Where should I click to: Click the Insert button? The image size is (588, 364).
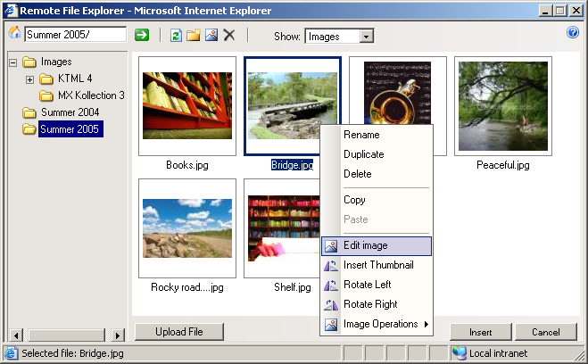click(x=480, y=332)
